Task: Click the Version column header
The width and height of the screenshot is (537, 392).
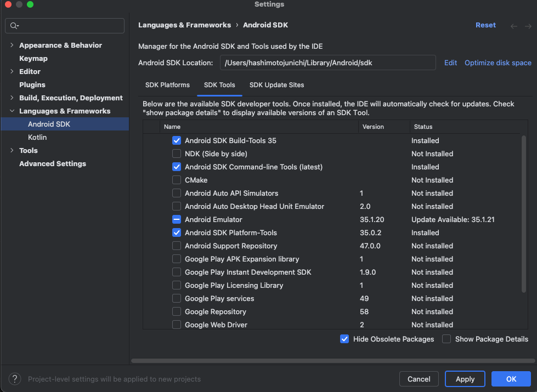Action: pyautogui.click(x=384, y=127)
